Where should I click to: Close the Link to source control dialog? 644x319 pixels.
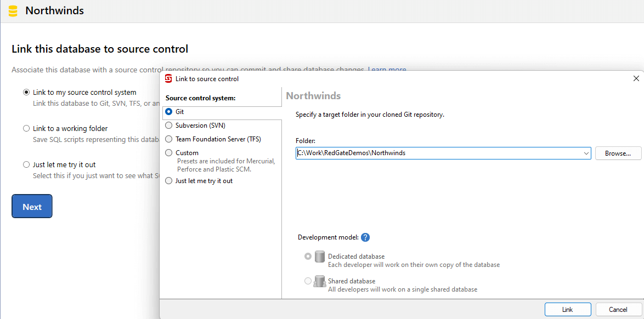coord(636,78)
